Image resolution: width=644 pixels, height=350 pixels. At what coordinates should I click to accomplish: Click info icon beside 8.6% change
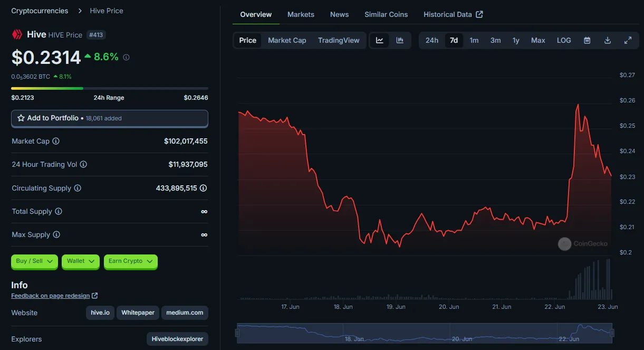pyautogui.click(x=126, y=57)
